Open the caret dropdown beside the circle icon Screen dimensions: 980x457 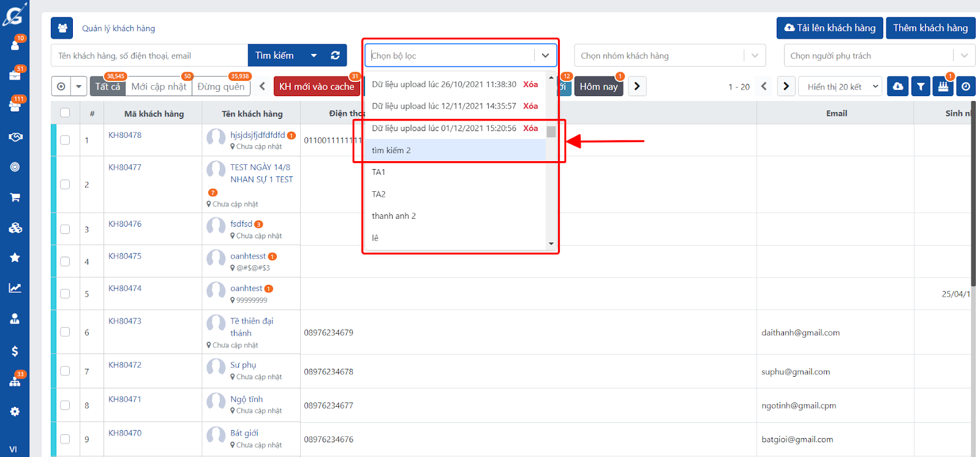click(x=79, y=86)
